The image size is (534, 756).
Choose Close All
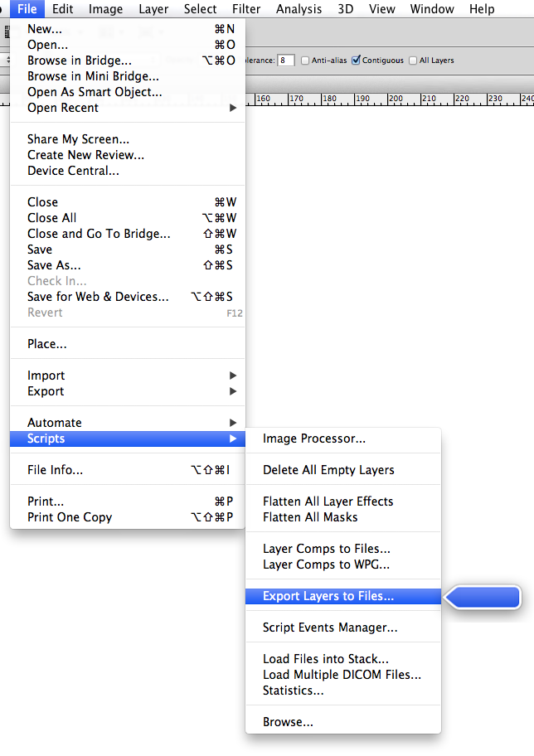(128, 218)
